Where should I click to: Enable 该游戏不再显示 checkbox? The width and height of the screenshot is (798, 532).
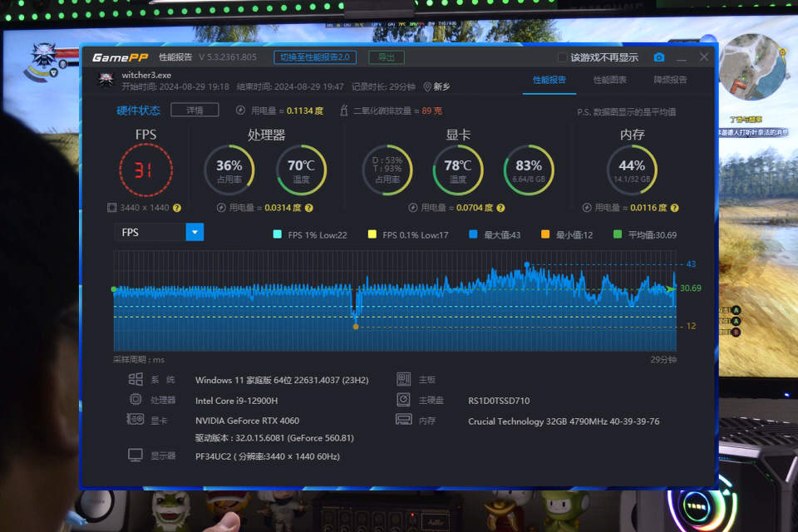click(x=563, y=57)
